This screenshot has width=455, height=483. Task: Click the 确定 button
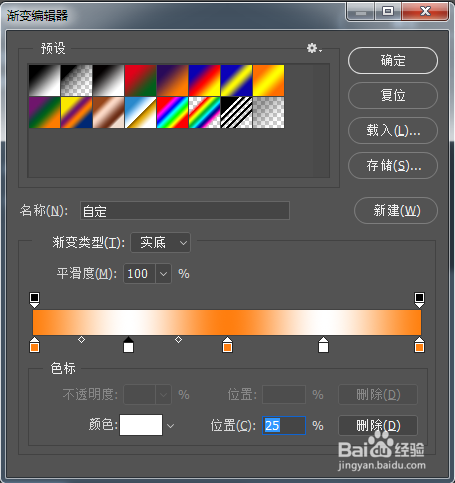pyautogui.click(x=393, y=60)
